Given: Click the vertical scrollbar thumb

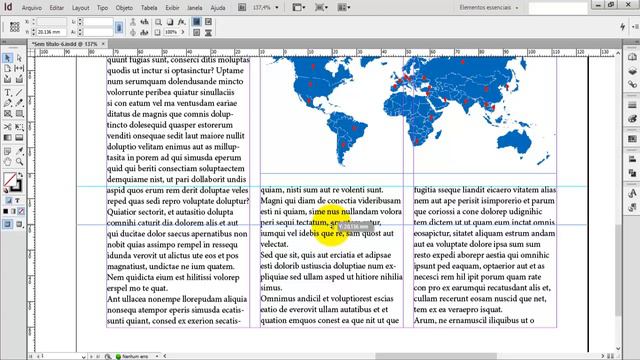Looking at the screenshot, I should [x=618, y=269].
